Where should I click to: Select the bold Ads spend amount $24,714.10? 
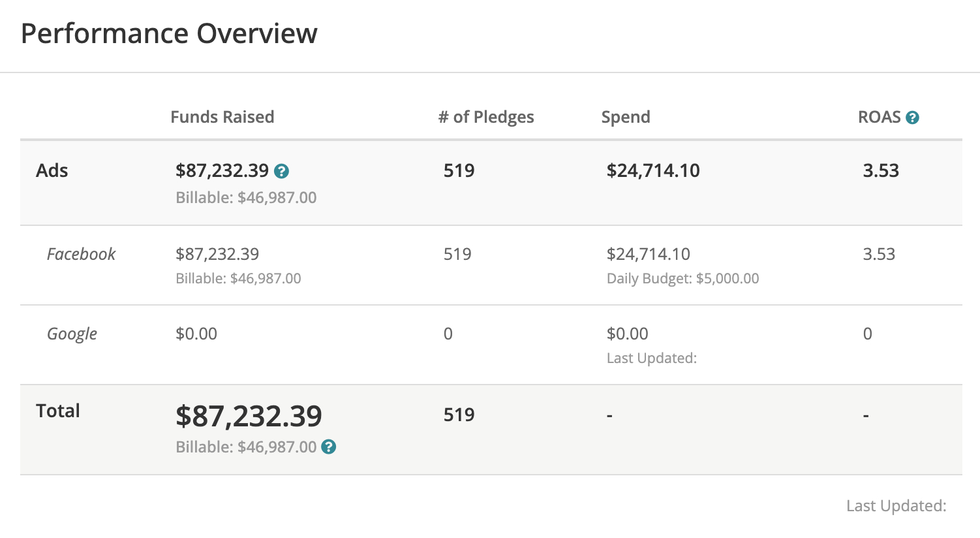[x=653, y=170]
